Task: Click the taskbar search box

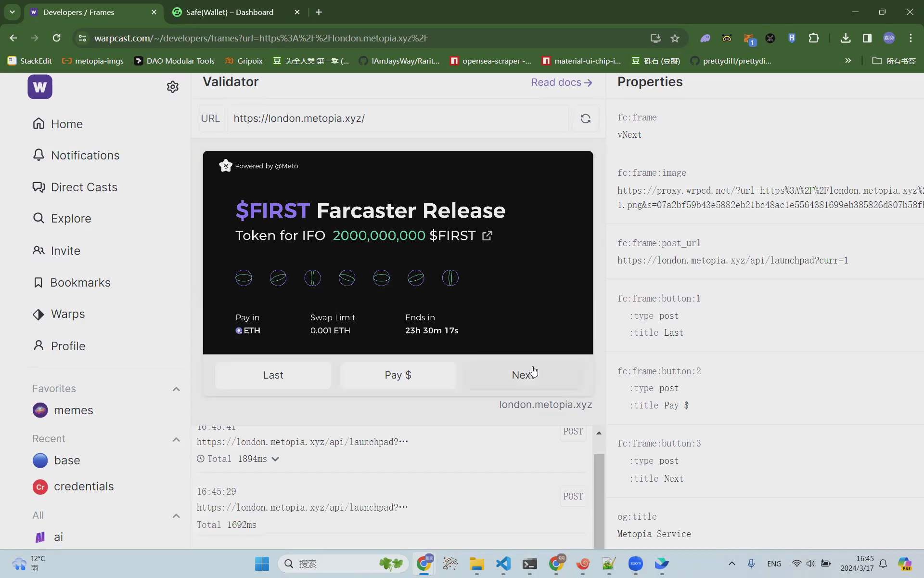Action: 343,564
